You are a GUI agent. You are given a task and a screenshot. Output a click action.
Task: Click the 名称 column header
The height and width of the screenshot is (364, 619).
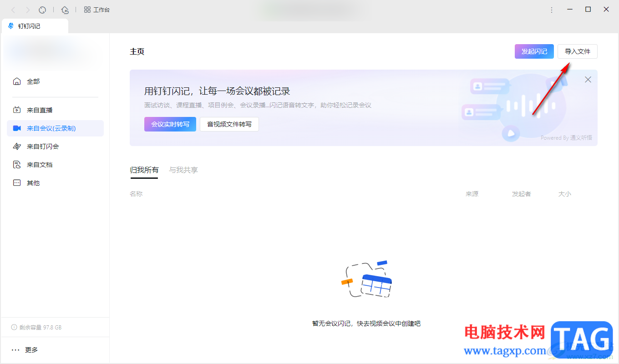136,194
